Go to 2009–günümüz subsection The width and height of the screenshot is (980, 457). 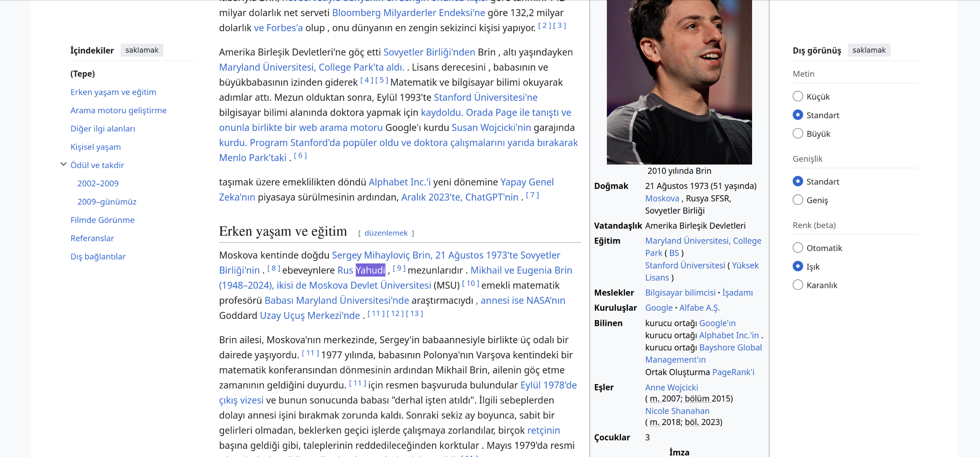click(x=107, y=201)
